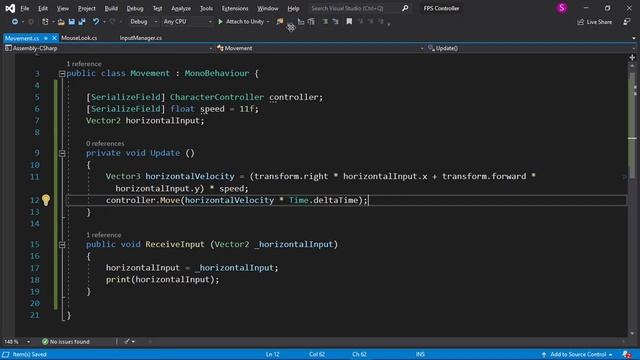640x360 pixels.
Task: Click the '0 references' link above Update
Action: [x=105, y=144]
